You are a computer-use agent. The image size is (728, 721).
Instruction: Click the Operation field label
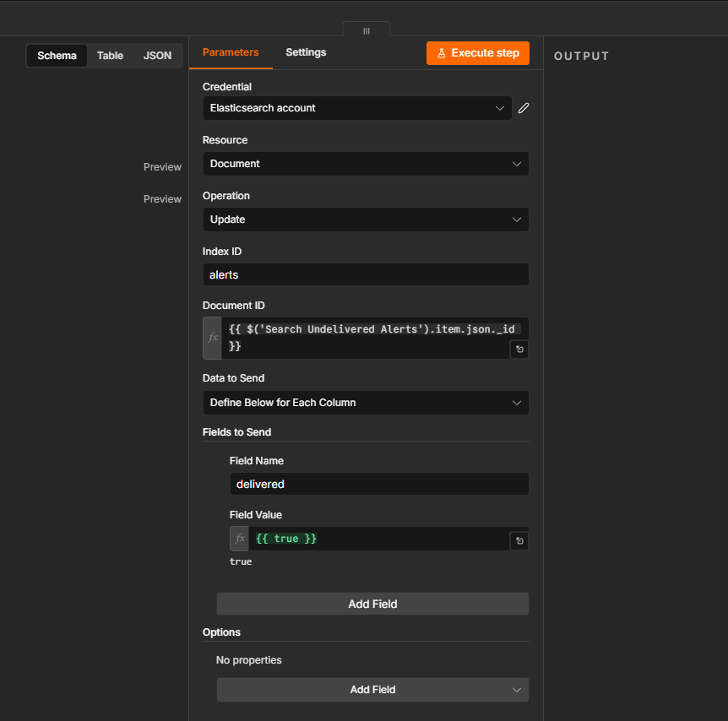pos(226,196)
